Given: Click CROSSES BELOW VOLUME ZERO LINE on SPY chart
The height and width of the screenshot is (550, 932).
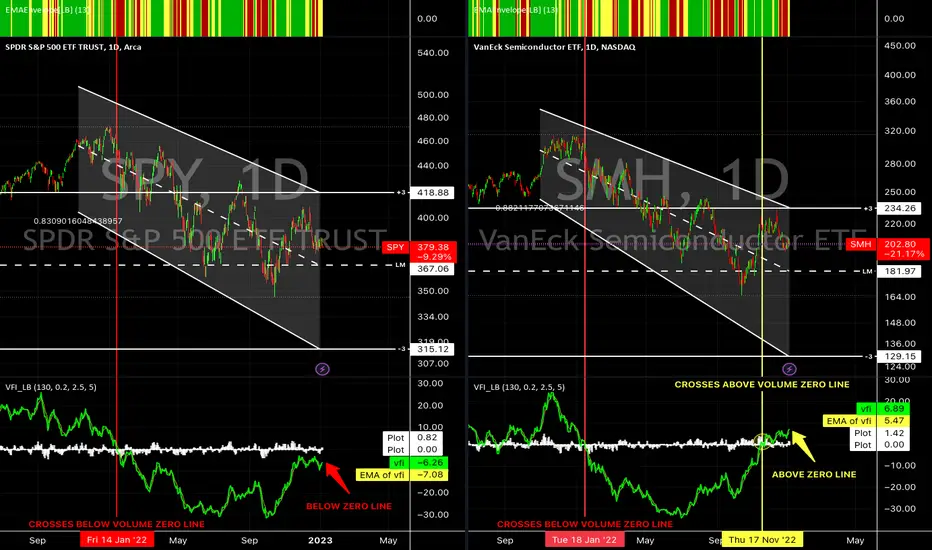Looking at the screenshot, I should [x=116, y=524].
